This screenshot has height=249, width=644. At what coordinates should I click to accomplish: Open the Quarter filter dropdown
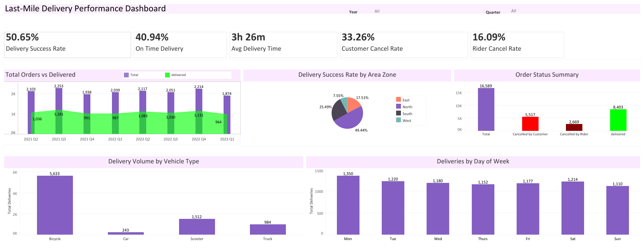[513, 11]
